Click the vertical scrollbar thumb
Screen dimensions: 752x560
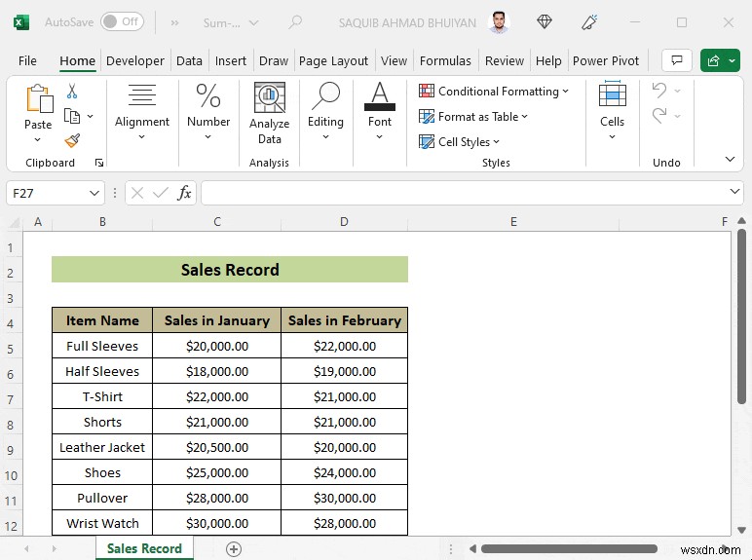741,317
